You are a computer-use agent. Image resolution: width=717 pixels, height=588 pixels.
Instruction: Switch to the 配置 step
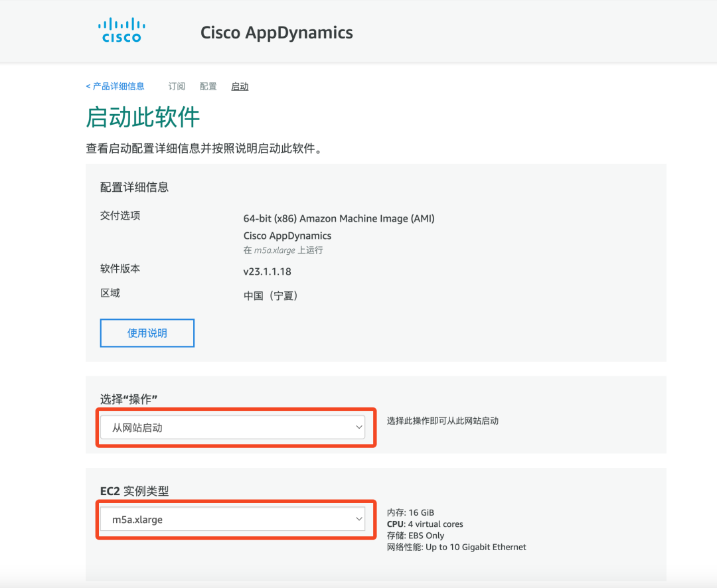[208, 86]
